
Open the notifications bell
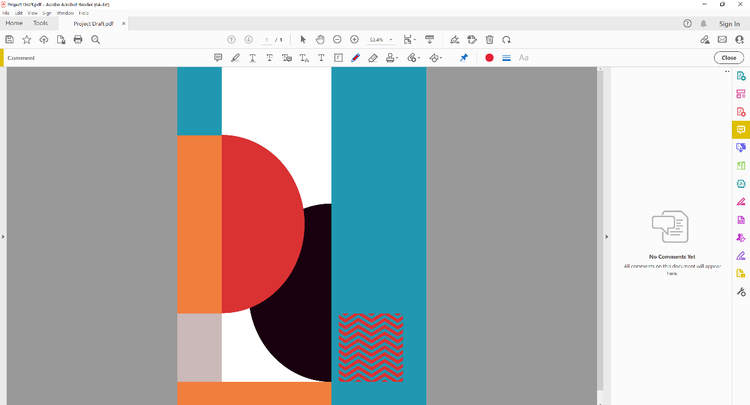point(704,23)
